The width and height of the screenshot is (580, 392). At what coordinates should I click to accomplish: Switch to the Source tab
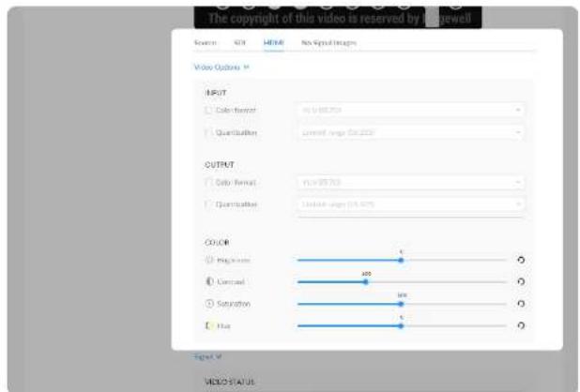205,43
